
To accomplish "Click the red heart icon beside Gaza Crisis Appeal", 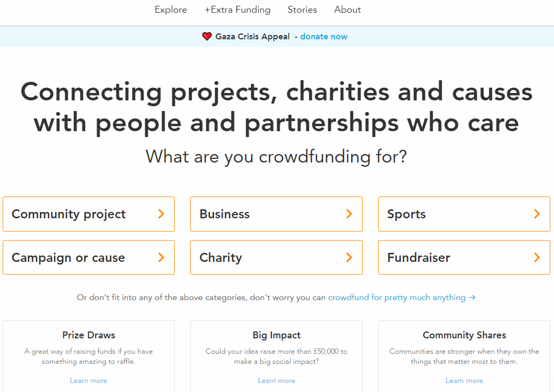I will point(207,37).
